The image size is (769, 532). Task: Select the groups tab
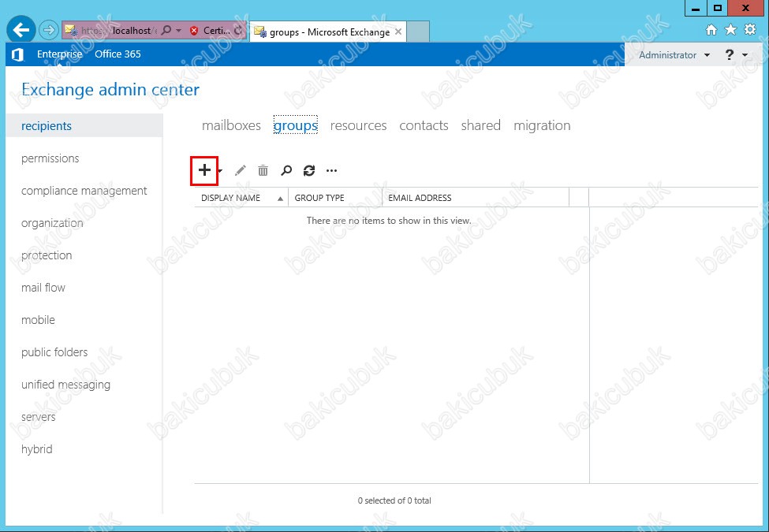coord(295,125)
